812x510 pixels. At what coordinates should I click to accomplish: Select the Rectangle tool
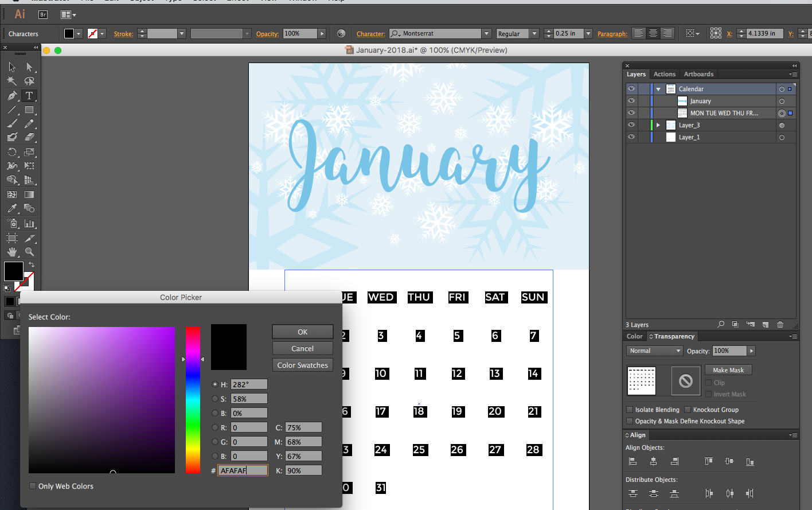[29, 110]
